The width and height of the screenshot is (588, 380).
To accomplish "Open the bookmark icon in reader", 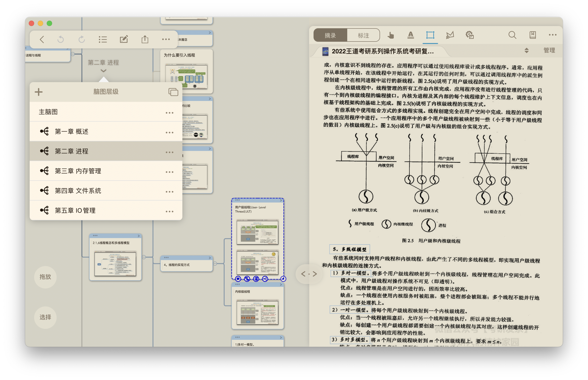I will (x=532, y=35).
